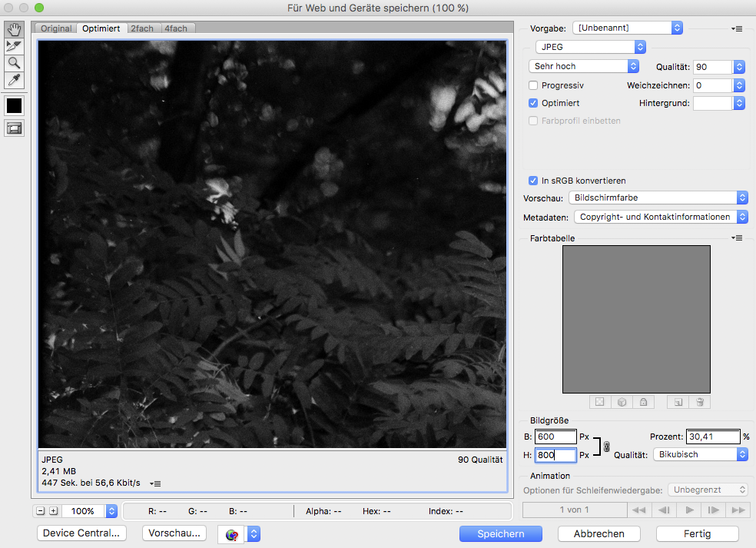
Task: Toggle slices visibility icon
Action: [14, 128]
